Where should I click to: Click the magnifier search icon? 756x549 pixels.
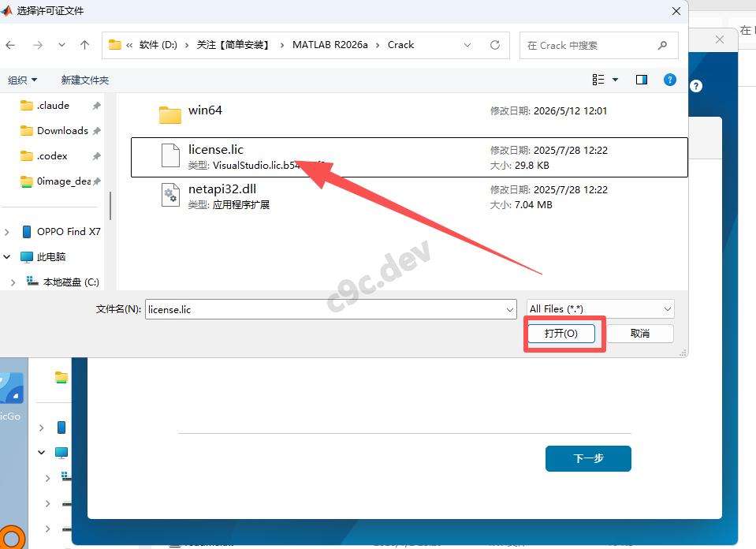coord(662,45)
